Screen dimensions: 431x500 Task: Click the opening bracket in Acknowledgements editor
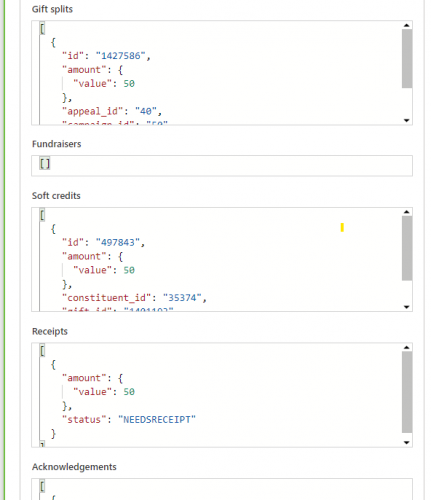click(42, 487)
